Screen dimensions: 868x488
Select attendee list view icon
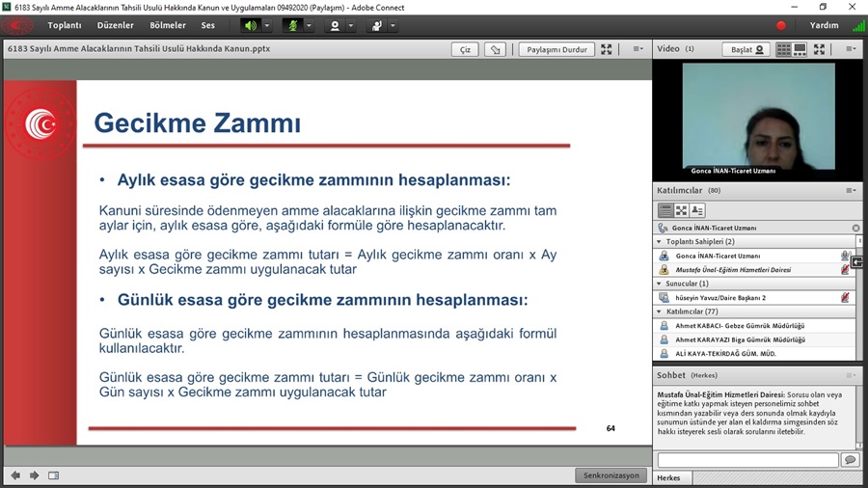point(665,210)
